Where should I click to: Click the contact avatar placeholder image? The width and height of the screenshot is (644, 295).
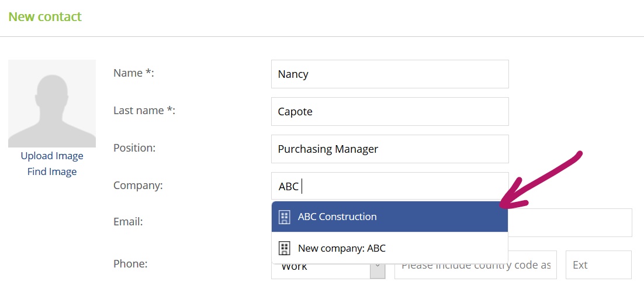point(52,104)
